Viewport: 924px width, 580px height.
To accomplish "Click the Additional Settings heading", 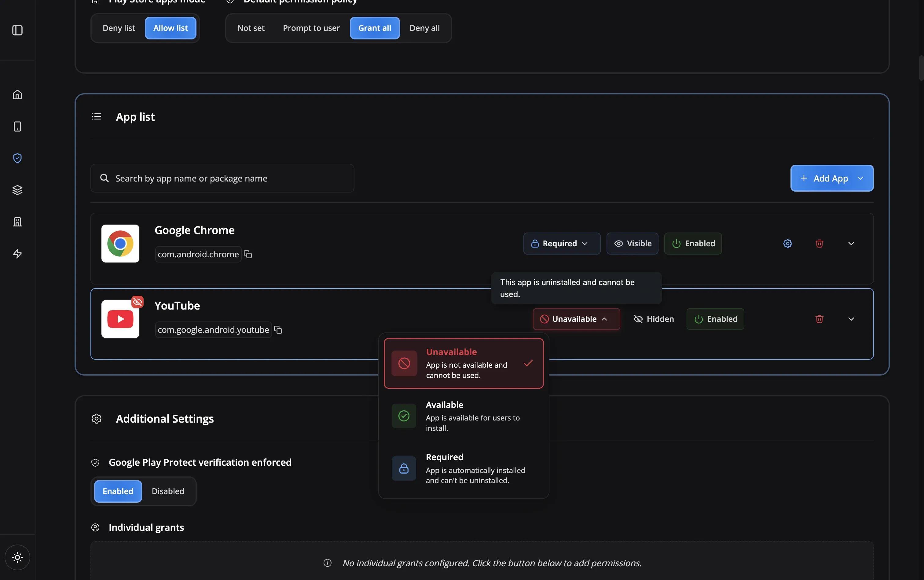I will click(165, 419).
